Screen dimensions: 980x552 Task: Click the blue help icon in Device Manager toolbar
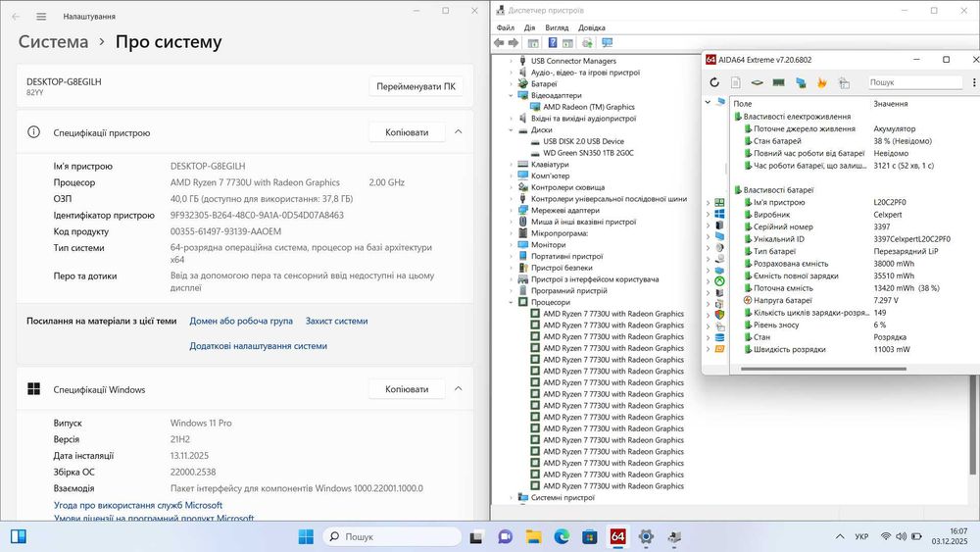(553, 42)
